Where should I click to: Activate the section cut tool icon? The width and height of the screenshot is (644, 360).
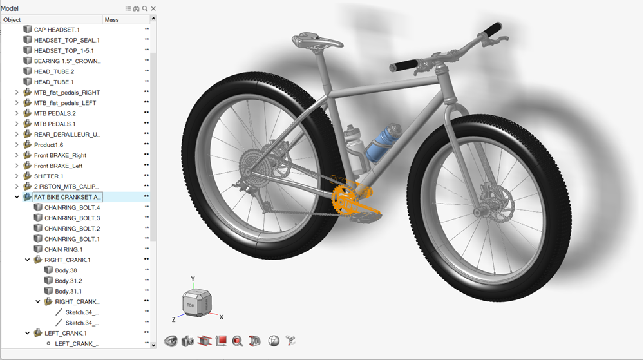pos(204,341)
